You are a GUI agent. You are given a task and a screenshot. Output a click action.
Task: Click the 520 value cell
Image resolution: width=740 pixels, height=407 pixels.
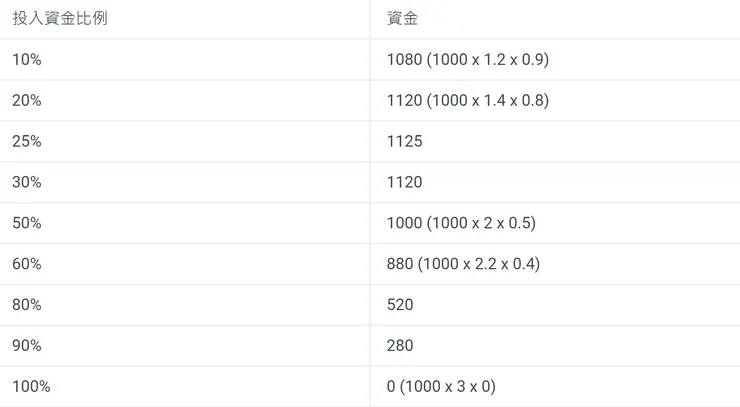(400, 304)
